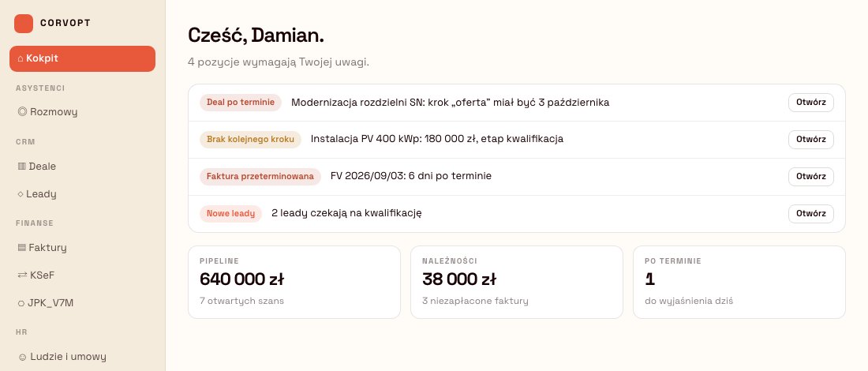Click the KSeF exchange arrows icon
This screenshot has width=868, height=371.
pos(22,275)
